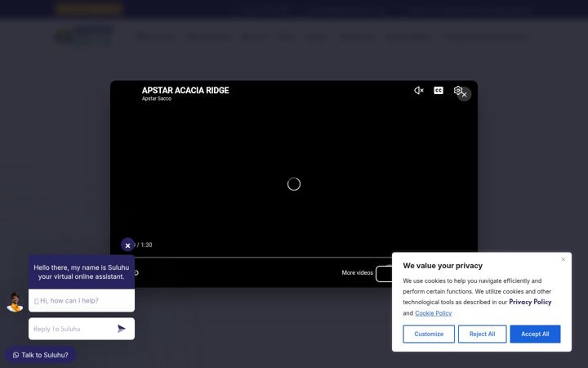Click the Suluhu greeting header text

tap(82, 272)
